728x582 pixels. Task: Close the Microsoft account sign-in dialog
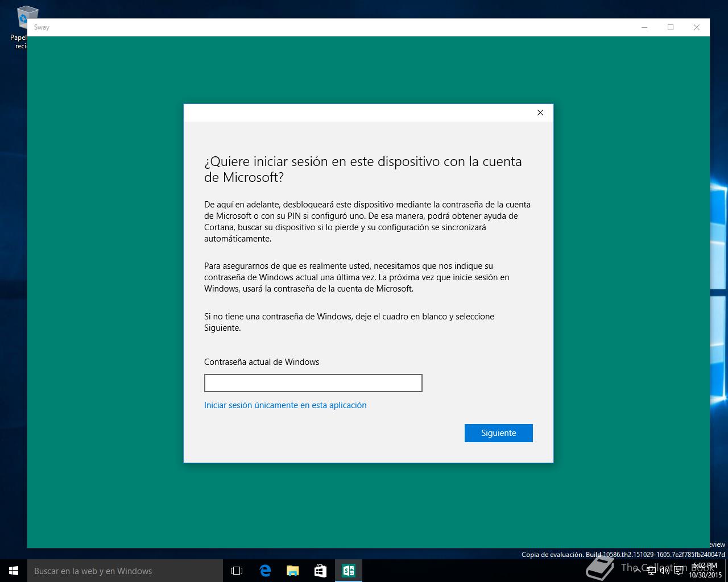click(540, 113)
